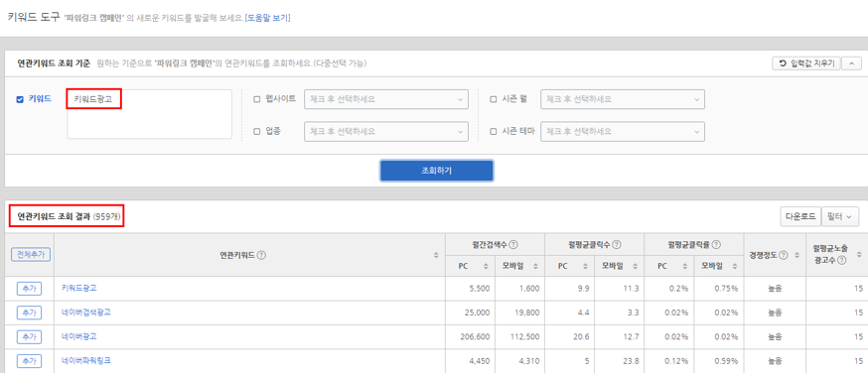The width and height of the screenshot is (868, 373).
Task: Open the 필터 dropdown
Action: coord(840,217)
